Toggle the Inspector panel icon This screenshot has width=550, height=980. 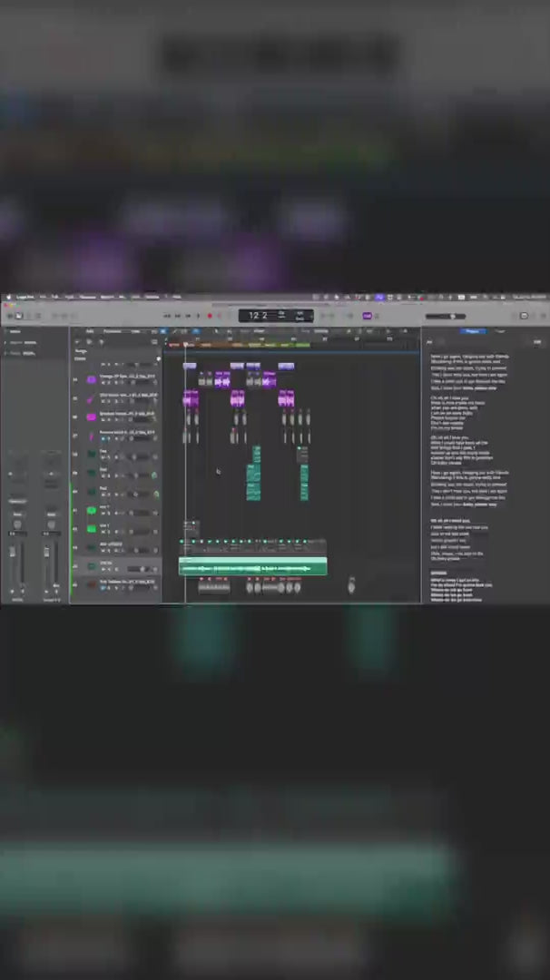pyautogui.click(x=18, y=316)
